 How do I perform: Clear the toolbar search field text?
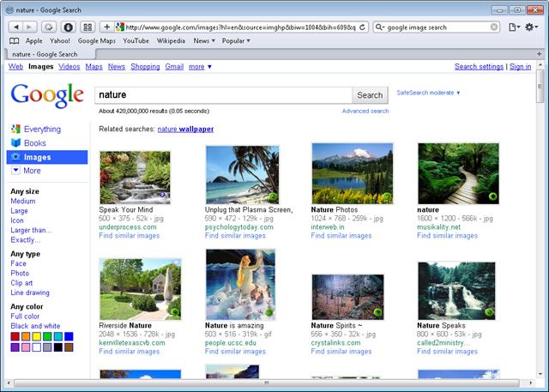click(x=494, y=27)
